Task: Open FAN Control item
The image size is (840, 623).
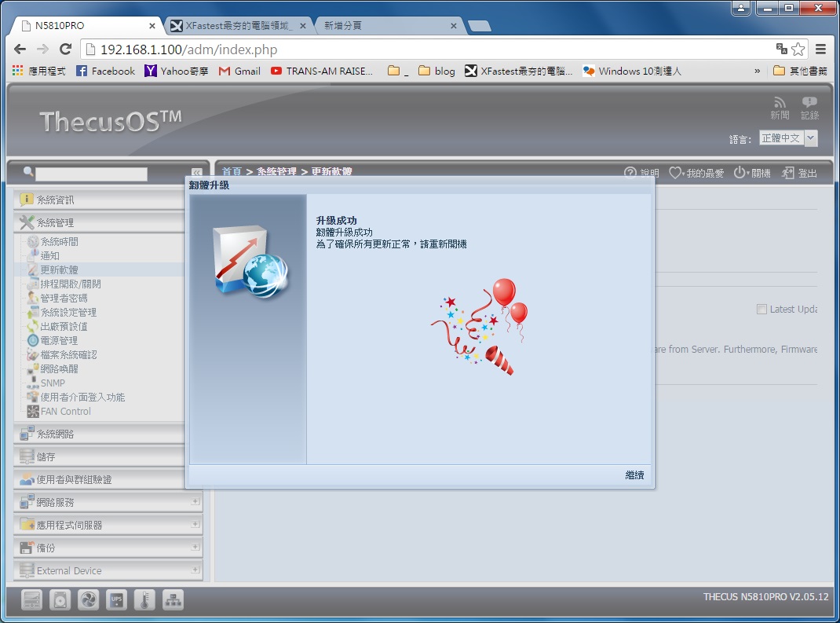Action: 65,411
